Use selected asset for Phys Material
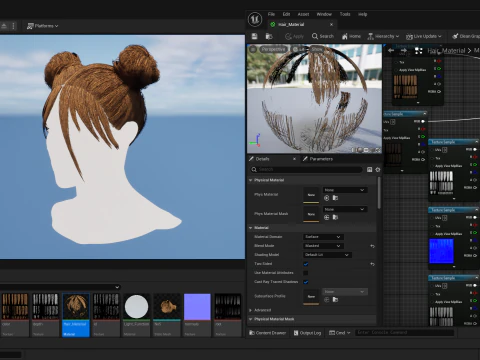The width and height of the screenshot is (480, 360). tap(327, 198)
